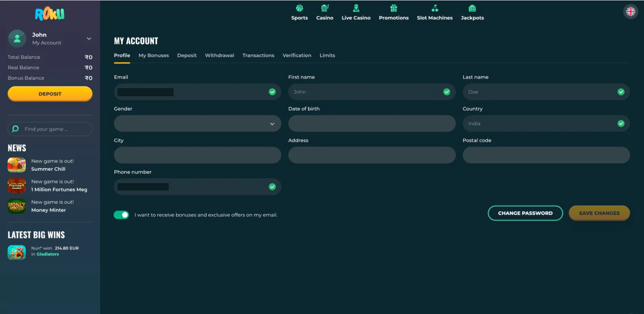Open the Jackpots icon
Viewport: 644px width, 314px height.
472,8
